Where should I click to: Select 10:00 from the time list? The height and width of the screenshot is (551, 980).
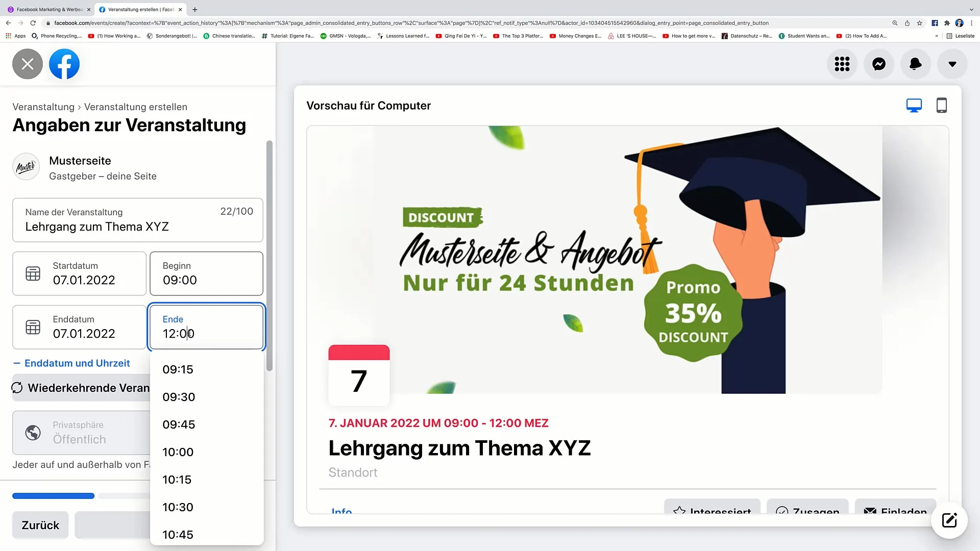point(207,452)
